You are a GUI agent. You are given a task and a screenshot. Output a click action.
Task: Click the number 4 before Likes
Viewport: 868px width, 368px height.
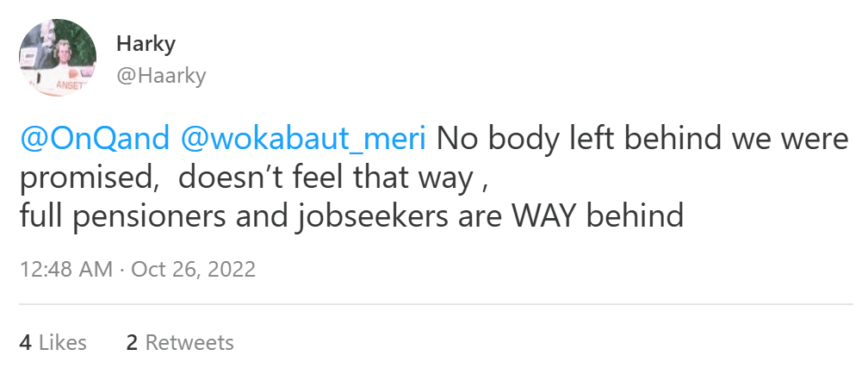pos(25,342)
